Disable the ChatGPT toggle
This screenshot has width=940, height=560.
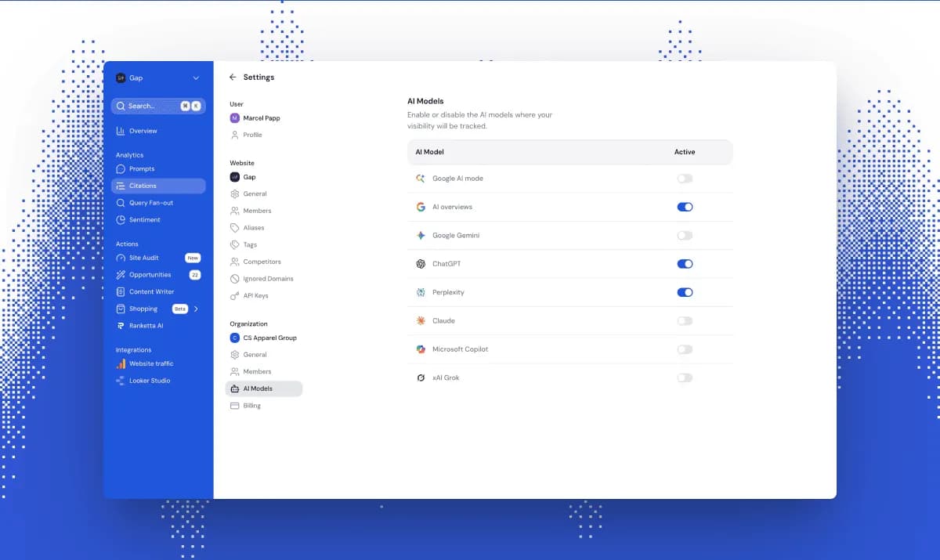(x=685, y=264)
